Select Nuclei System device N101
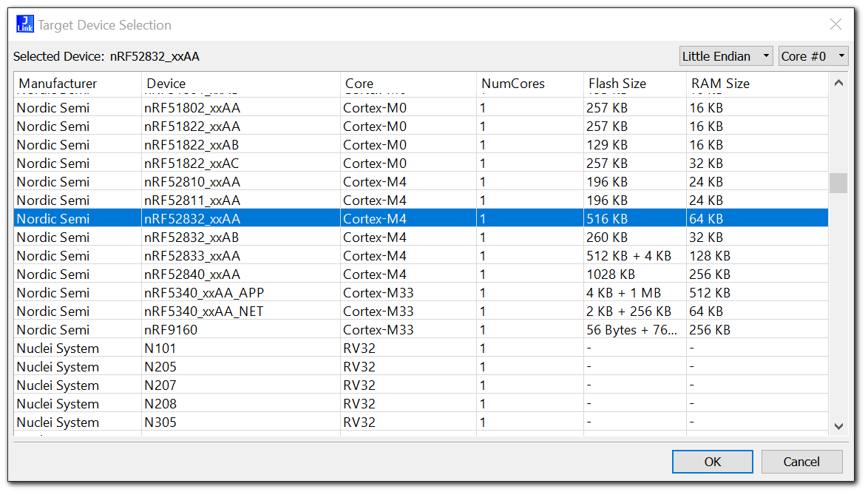The image size is (868, 495). point(421,348)
